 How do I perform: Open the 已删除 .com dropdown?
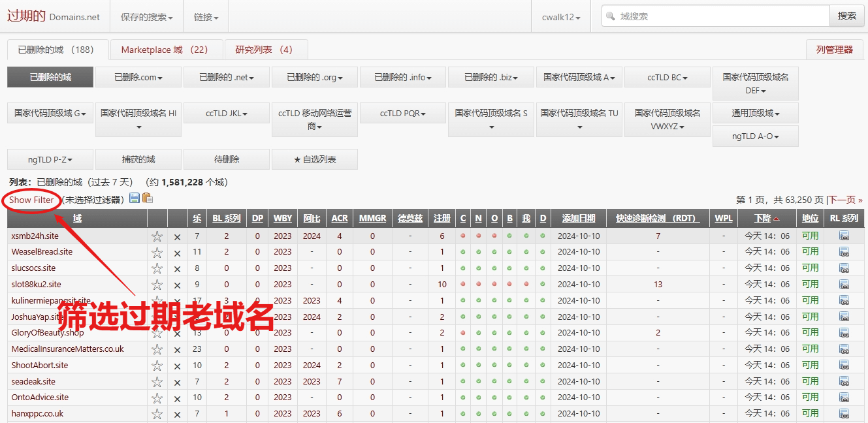click(x=138, y=76)
